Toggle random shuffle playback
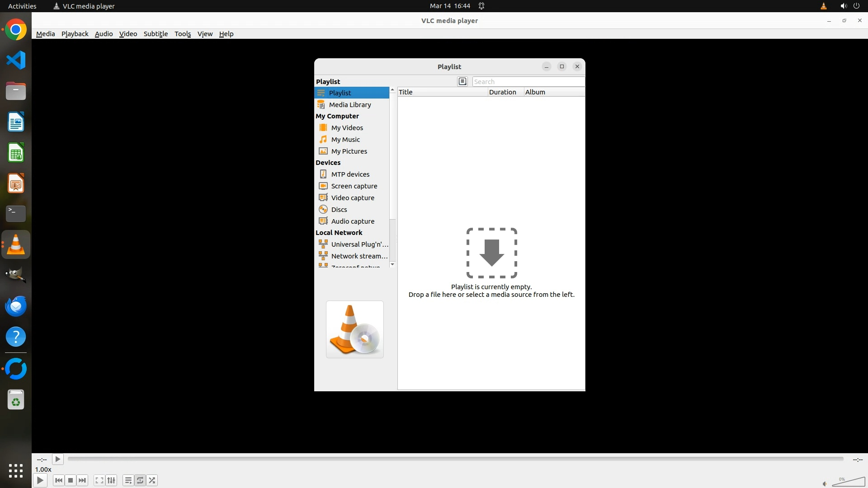The height and width of the screenshot is (488, 868). click(152, 480)
